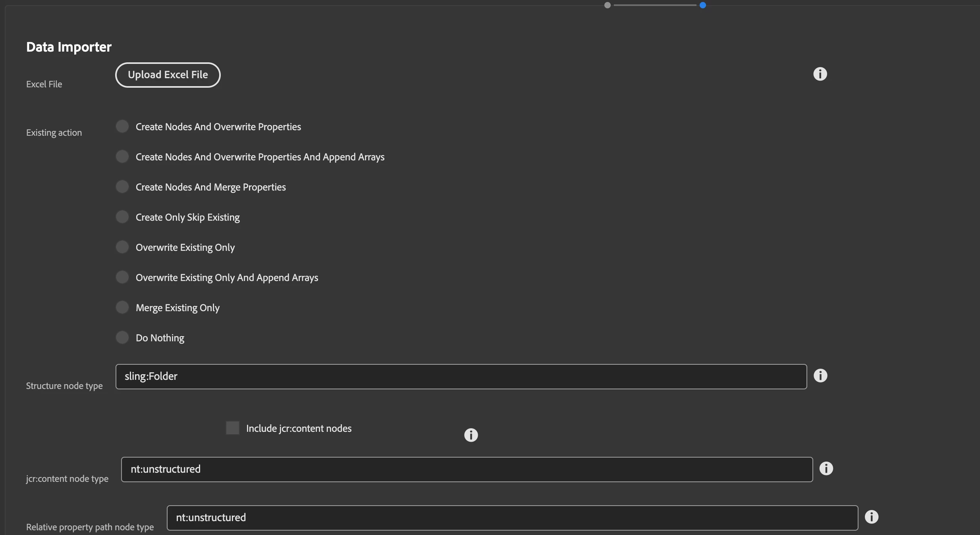Choose Overwrite Existing Only radio option
Image resolution: width=980 pixels, height=535 pixels.
(x=122, y=247)
